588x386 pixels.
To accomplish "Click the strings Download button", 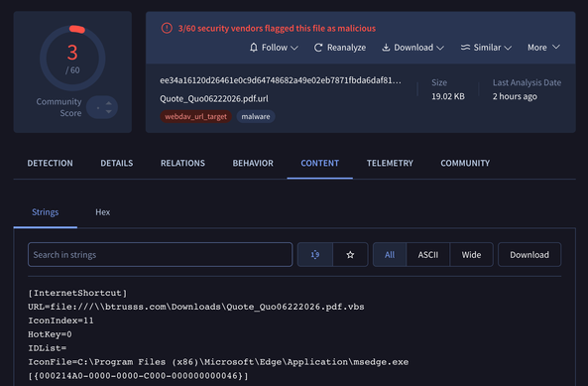I will point(529,255).
